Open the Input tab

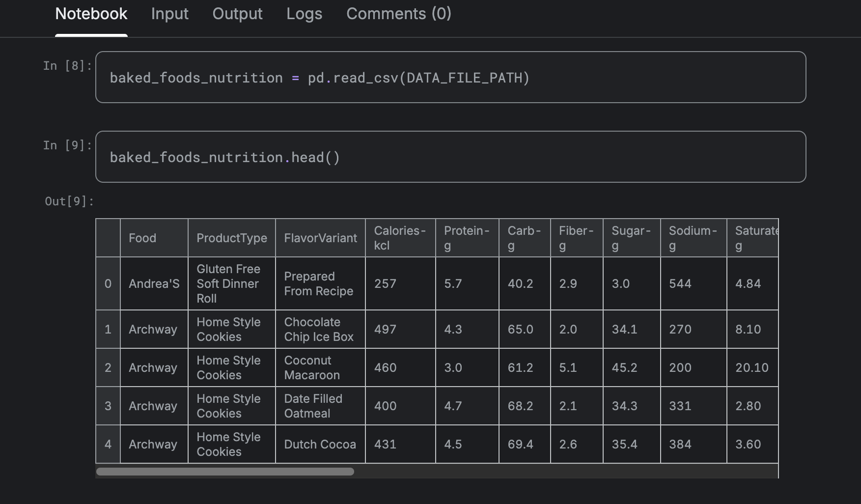pos(170,14)
